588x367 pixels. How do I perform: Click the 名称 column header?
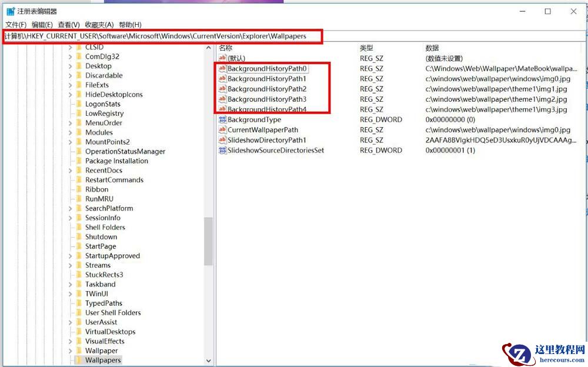226,48
